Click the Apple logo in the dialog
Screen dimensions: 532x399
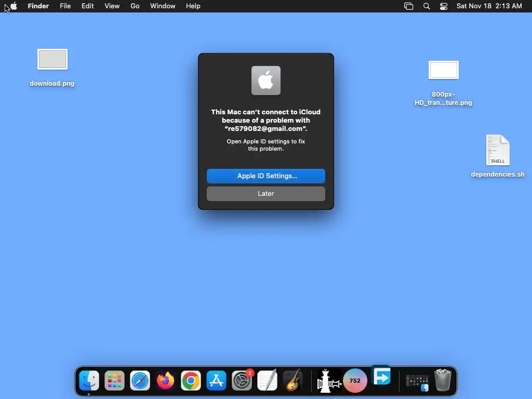point(266,81)
